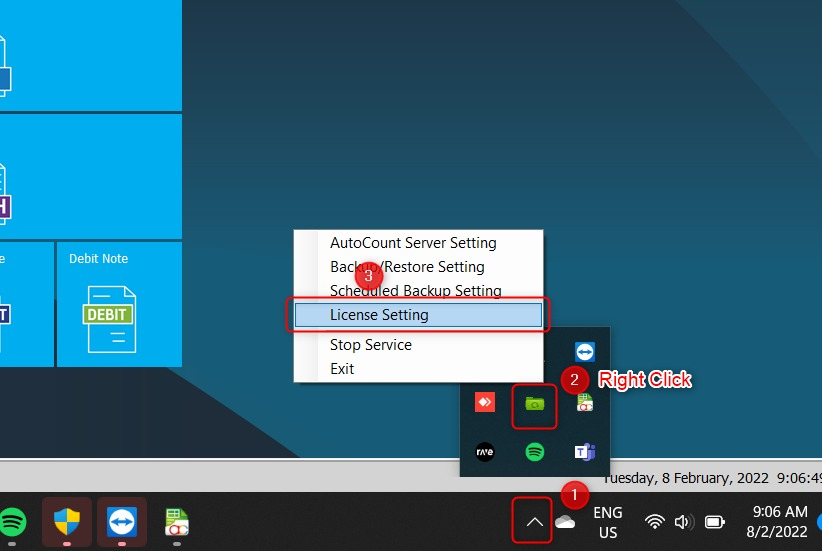822x551 pixels.
Task: Click the Wi-Fi network icon
Action: 655,522
